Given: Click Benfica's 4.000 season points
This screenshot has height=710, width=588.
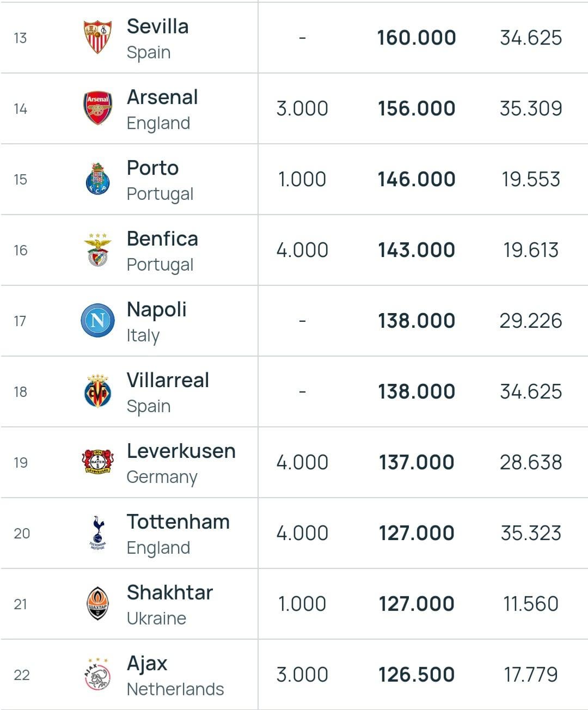Looking at the screenshot, I should pos(302,250).
